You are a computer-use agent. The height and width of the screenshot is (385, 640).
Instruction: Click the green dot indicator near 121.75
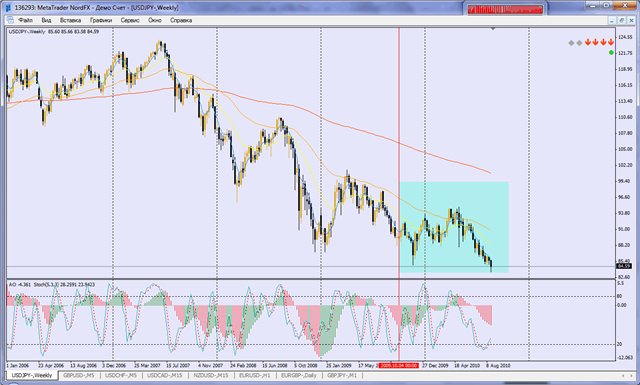pos(611,53)
